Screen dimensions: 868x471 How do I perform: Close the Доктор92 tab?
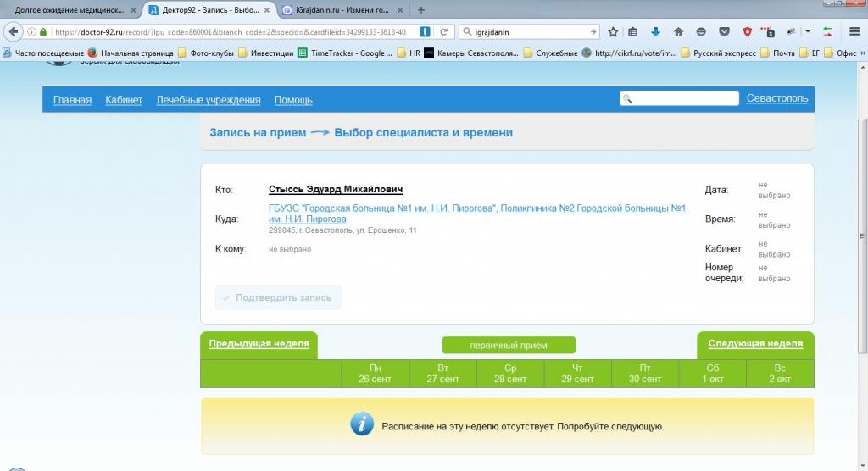pyautogui.click(x=266, y=10)
